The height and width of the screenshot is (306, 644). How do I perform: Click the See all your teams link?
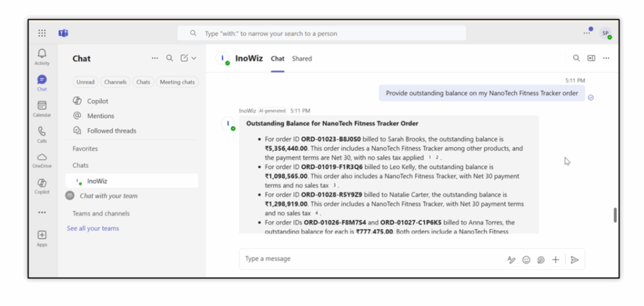tap(93, 228)
